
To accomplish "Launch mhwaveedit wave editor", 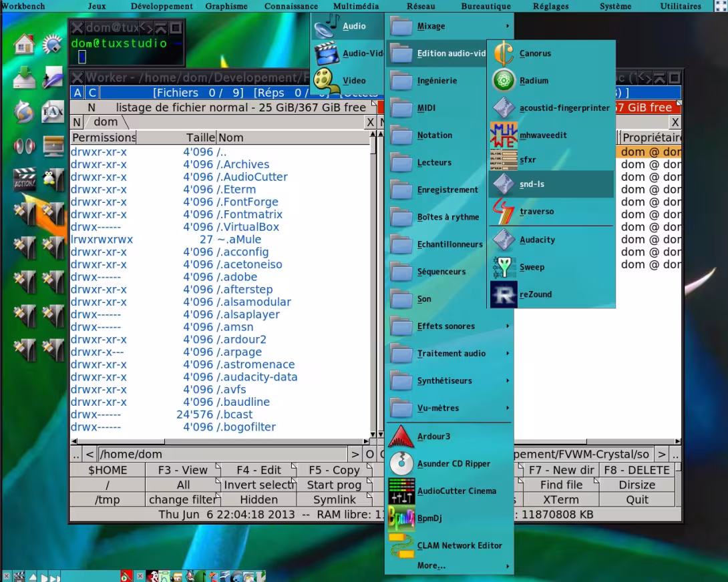I will tap(552, 135).
